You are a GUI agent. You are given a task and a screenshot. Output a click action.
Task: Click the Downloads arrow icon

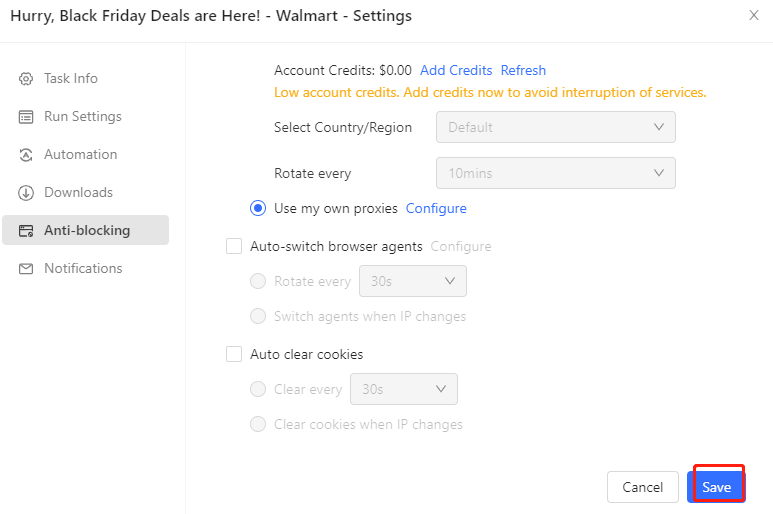[x=26, y=193]
